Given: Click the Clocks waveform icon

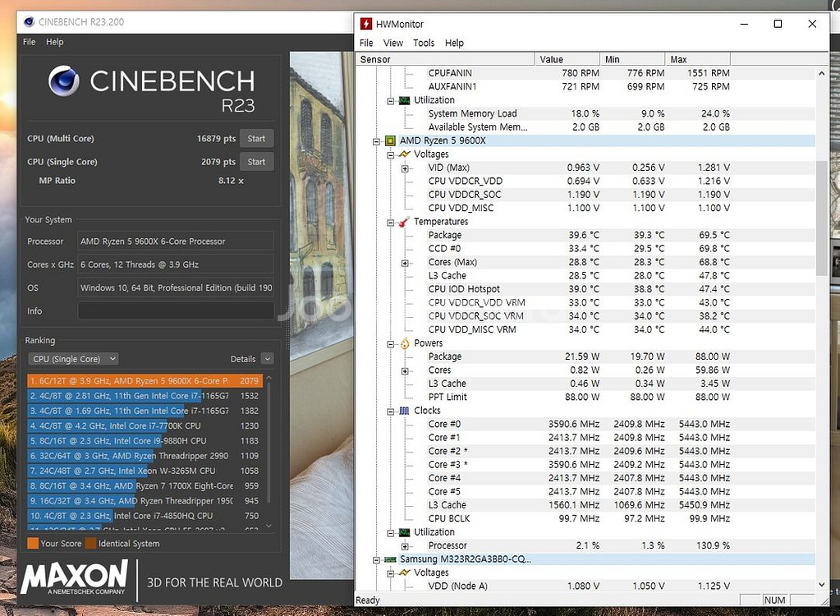Looking at the screenshot, I should 405,411.
